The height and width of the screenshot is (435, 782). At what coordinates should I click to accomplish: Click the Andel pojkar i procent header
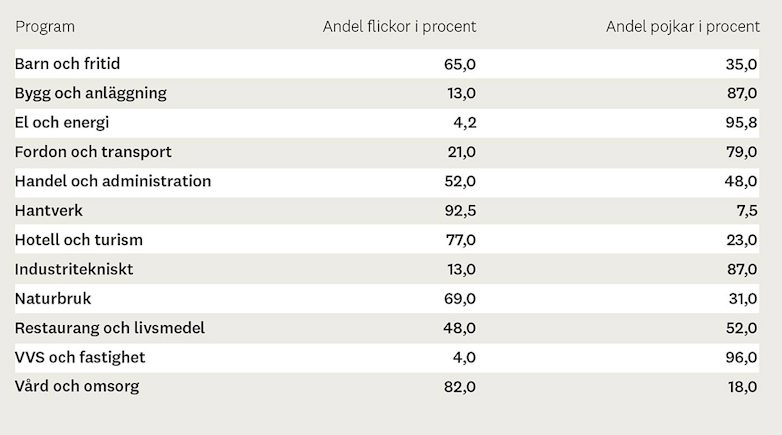pos(682,26)
